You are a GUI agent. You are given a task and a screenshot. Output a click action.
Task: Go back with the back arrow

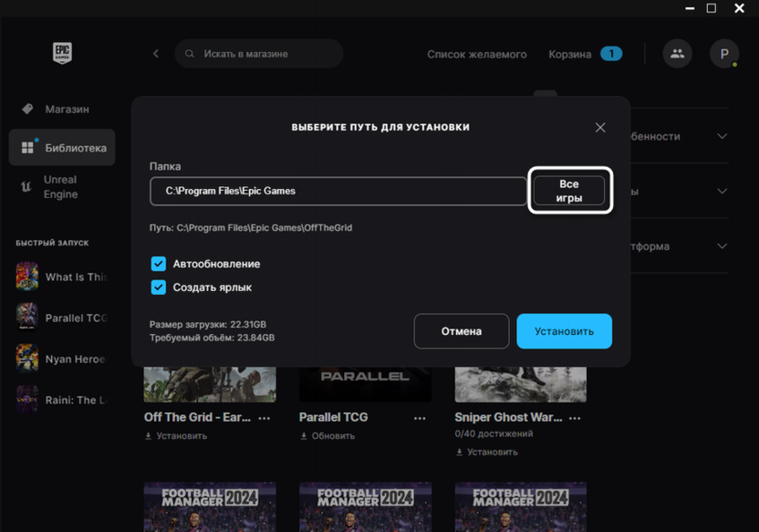(156, 54)
